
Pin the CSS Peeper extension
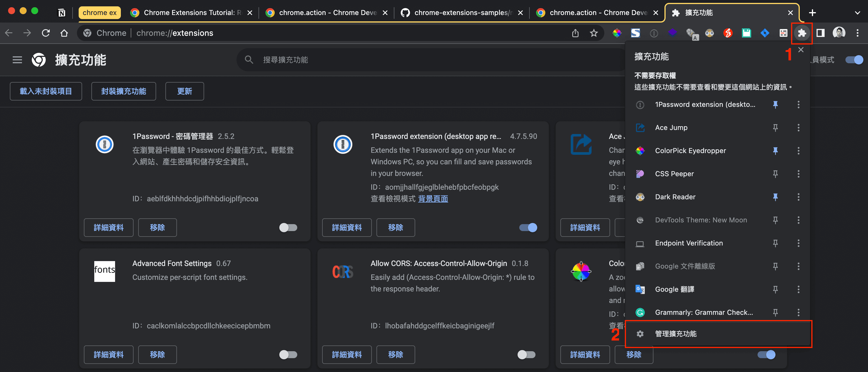click(x=775, y=174)
